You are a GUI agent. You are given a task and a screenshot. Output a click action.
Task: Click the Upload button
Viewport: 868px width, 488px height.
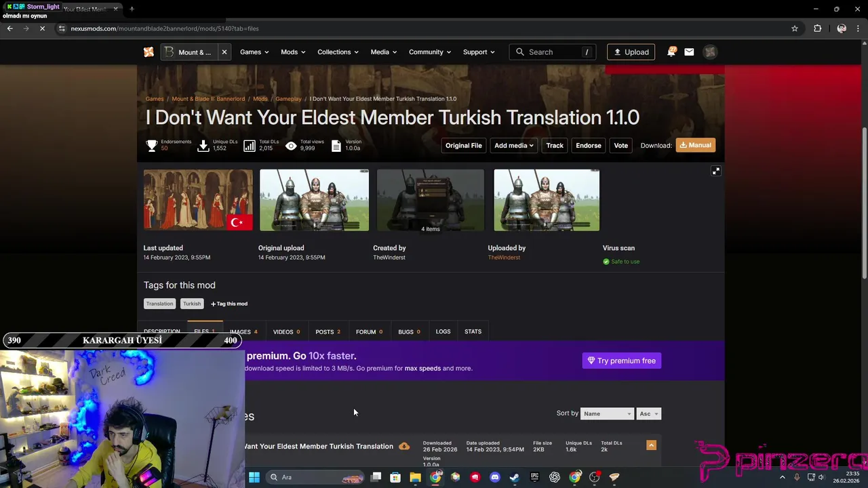tap(631, 52)
